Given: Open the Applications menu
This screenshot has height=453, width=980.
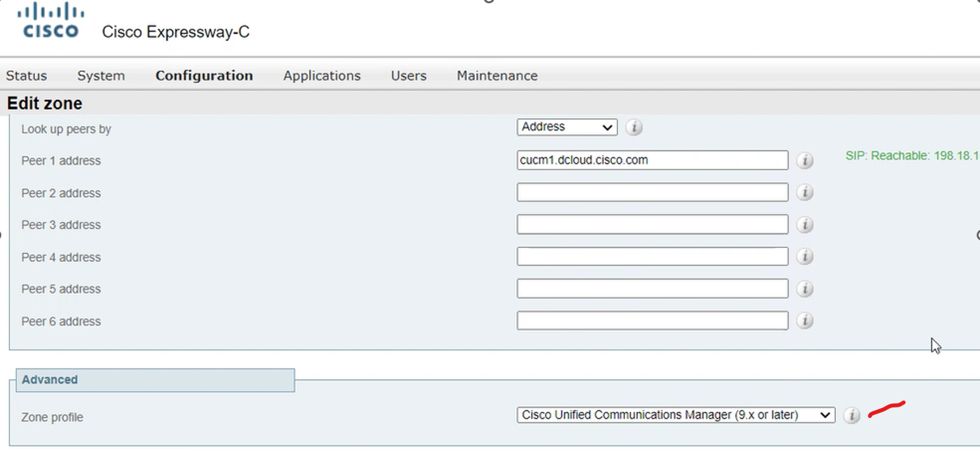Looking at the screenshot, I should (322, 76).
